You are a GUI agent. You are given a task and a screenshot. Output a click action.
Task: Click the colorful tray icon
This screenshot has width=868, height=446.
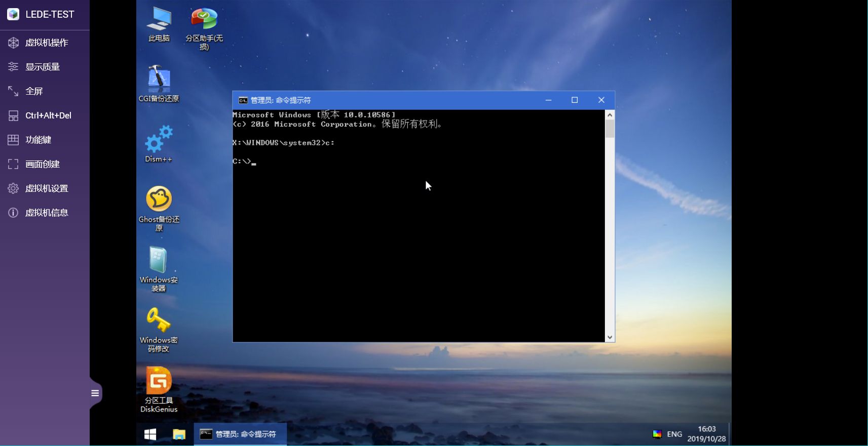click(x=657, y=434)
